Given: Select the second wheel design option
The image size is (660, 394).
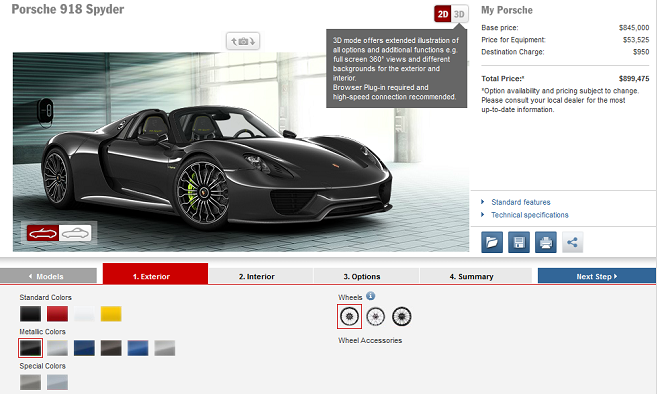Looking at the screenshot, I should tap(375, 317).
